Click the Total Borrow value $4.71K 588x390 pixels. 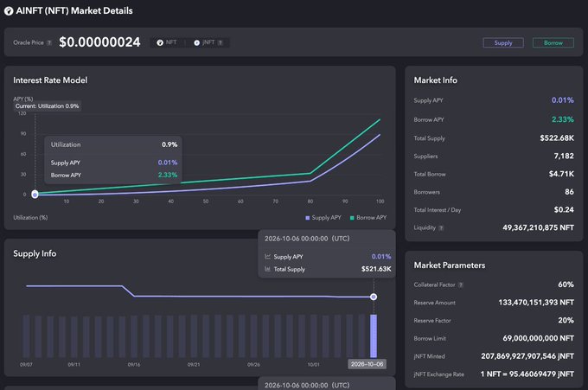click(561, 174)
